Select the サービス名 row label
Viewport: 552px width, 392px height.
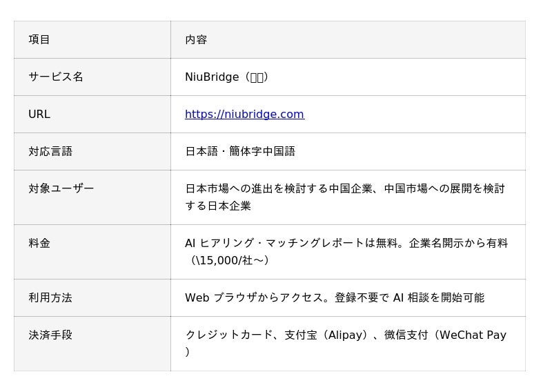(56, 77)
